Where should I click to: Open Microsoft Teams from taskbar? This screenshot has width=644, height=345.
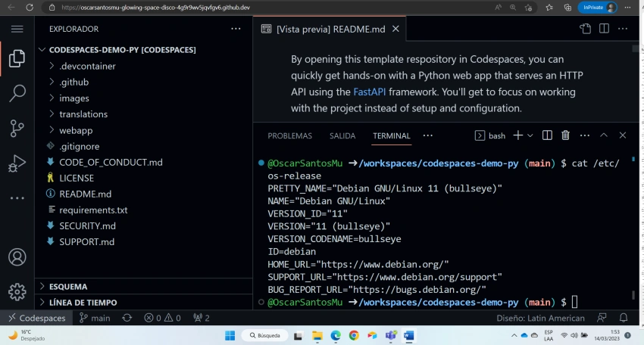coord(390,336)
